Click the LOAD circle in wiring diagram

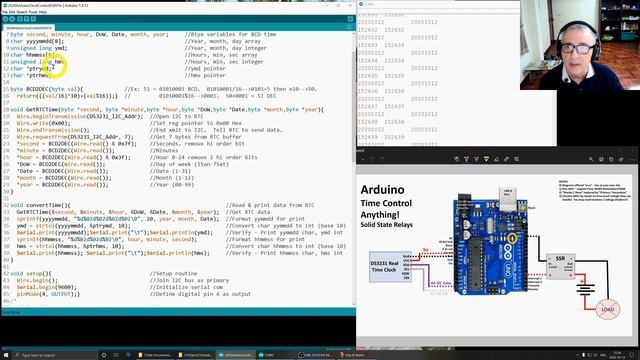pos(608,309)
